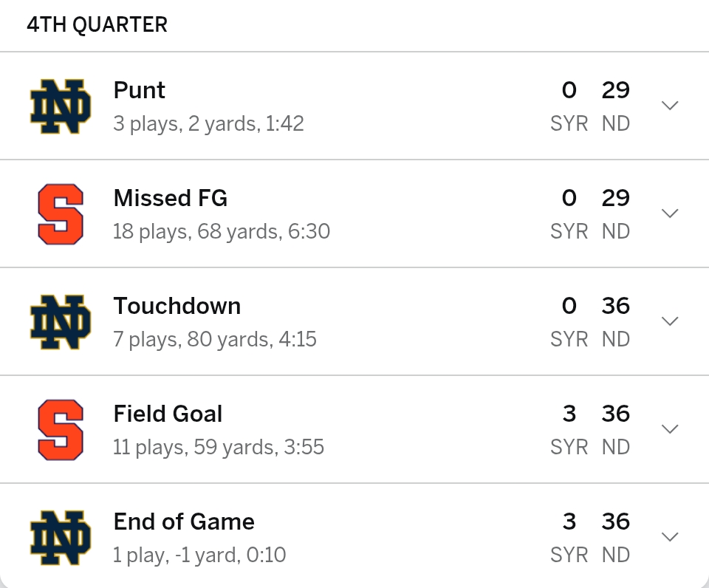
Task: Click Syracuse logo on Field Goal drive
Action: coord(61,430)
